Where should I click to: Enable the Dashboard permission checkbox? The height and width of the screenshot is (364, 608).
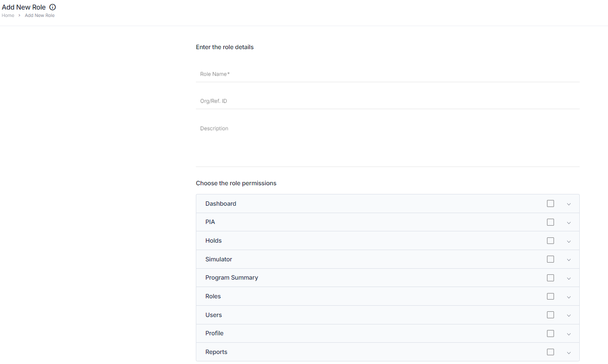point(551,204)
